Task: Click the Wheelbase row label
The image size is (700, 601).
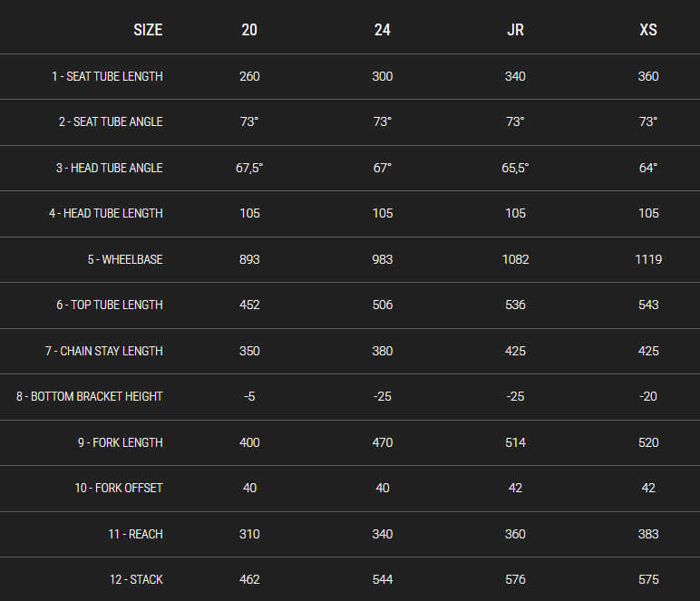Action: [x=125, y=259]
